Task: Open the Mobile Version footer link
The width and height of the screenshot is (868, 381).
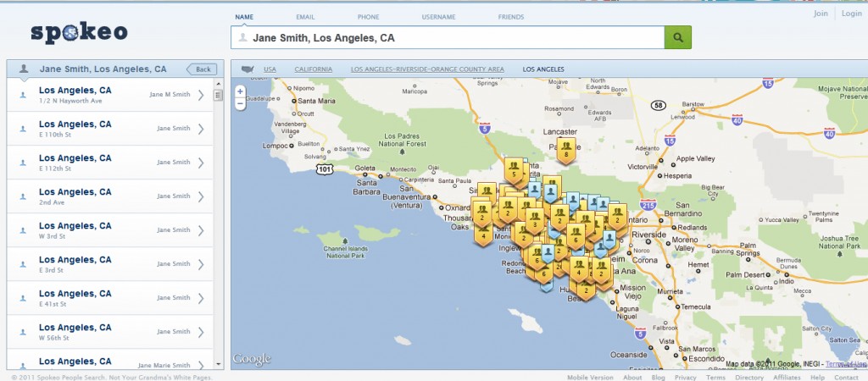Action: coord(590,377)
